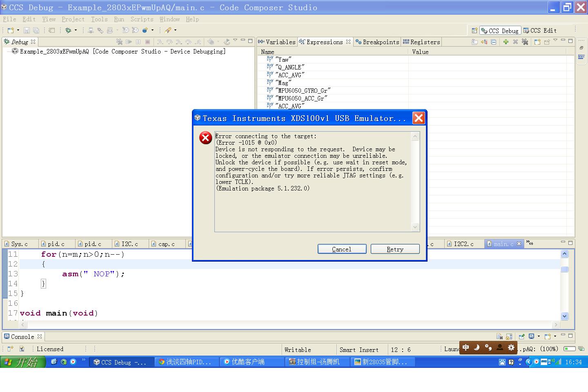Viewport: 588px width, 392px height.
Task: Open the I2C2.c editor tab
Action: [463, 244]
